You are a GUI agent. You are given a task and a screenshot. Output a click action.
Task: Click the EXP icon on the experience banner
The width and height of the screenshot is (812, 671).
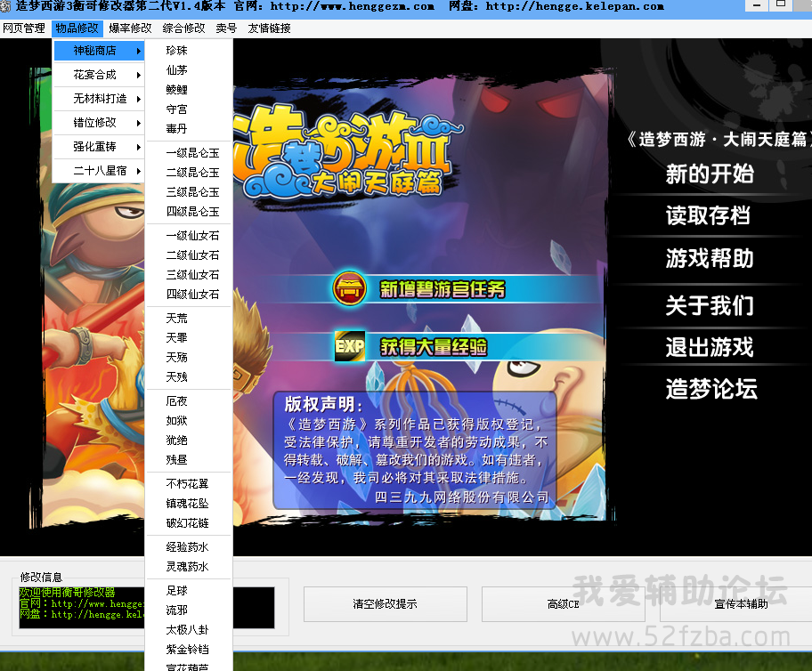[350, 346]
